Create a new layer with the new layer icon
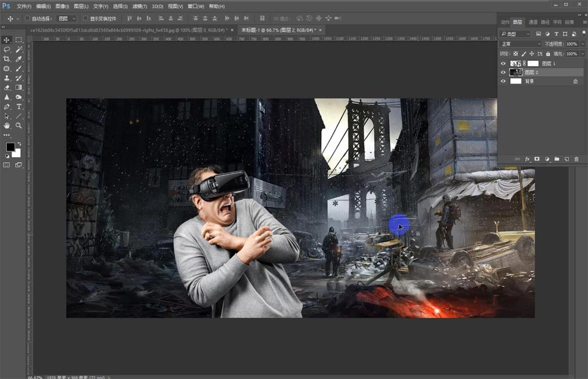 [x=566, y=159]
